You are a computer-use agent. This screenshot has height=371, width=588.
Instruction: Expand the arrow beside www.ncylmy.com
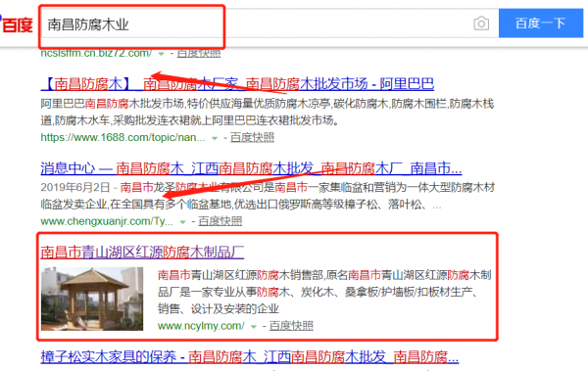[x=254, y=327]
